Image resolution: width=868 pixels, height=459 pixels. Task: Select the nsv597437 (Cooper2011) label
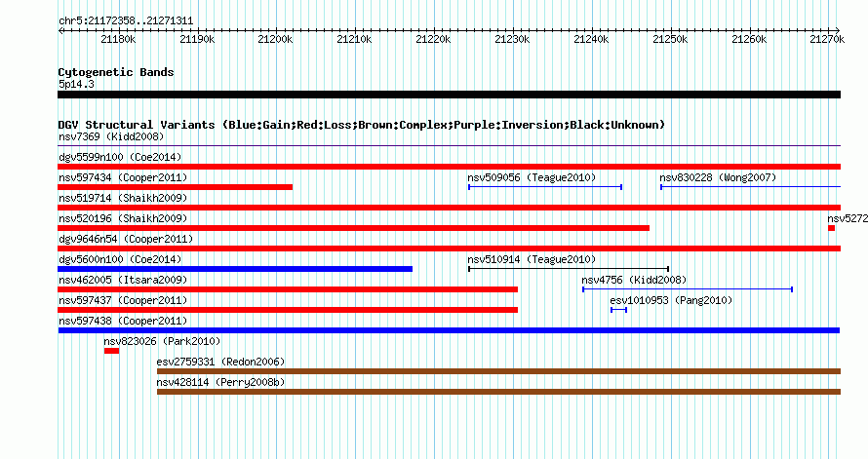click(x=123, y=300)
